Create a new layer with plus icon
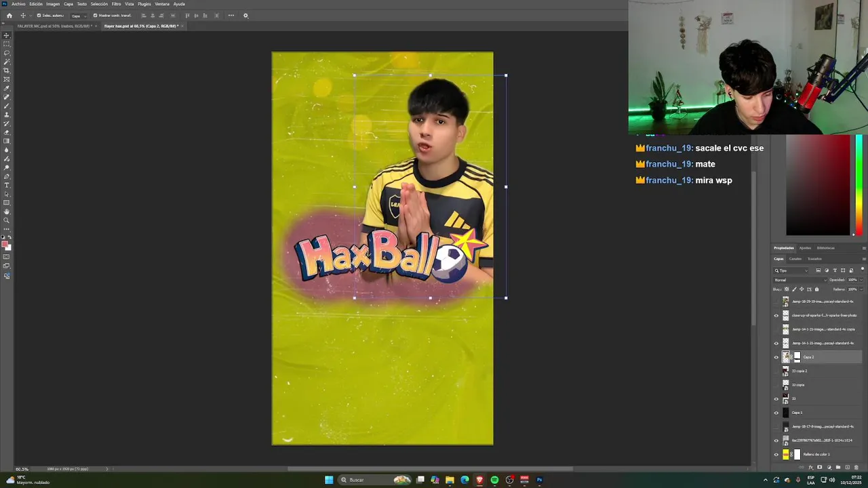 click(x=847, y=467)
